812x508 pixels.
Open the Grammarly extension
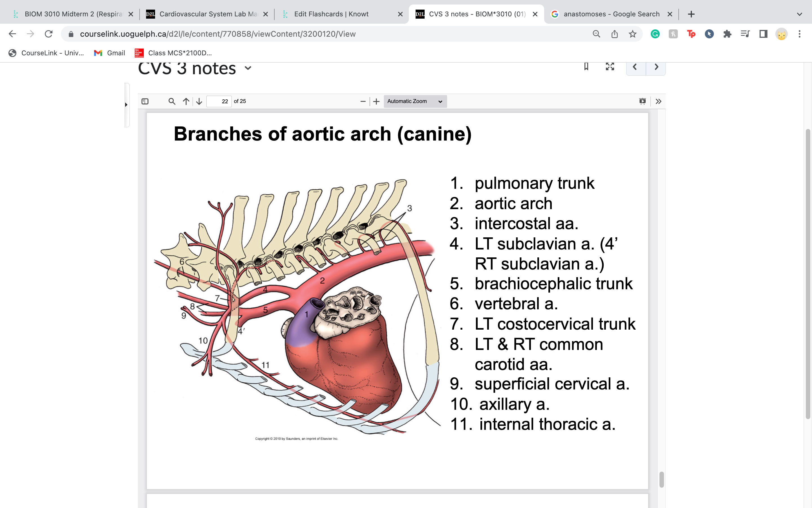click(x=655, y=34)
